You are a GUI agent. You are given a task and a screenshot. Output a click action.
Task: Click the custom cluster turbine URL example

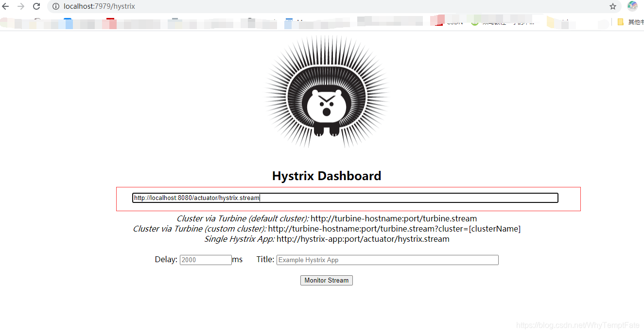pos(394,229)
